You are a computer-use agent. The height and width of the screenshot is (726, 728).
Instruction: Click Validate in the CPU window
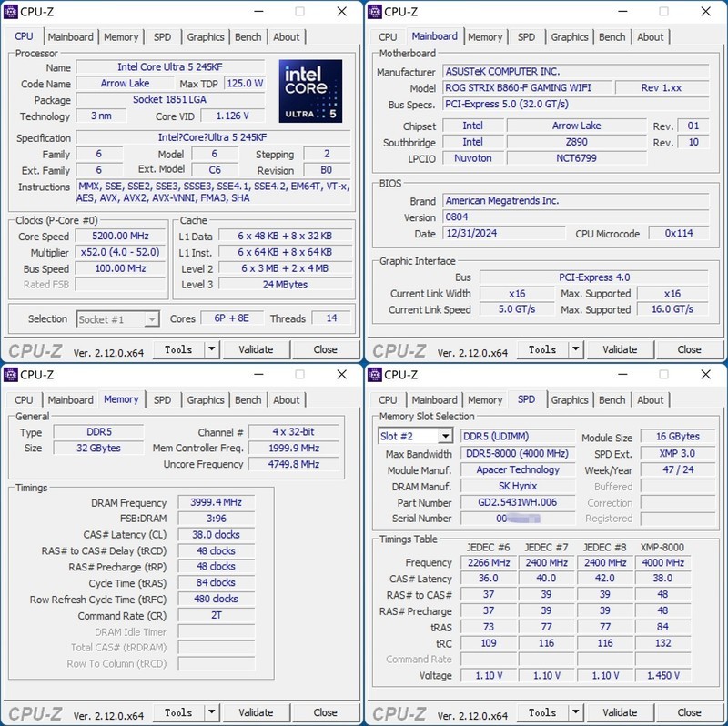click(x=258, y=348)
